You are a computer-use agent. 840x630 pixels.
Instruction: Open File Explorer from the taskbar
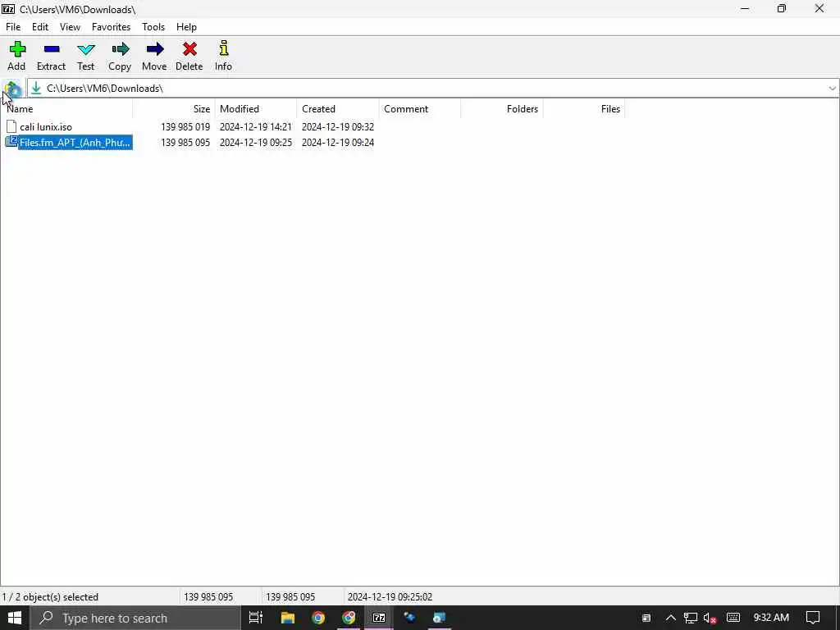click(288, 619)
